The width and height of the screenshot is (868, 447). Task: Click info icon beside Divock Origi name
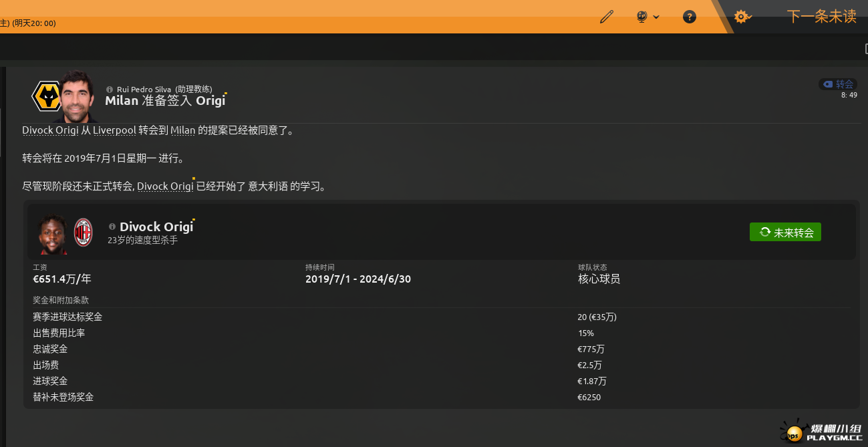112,227
